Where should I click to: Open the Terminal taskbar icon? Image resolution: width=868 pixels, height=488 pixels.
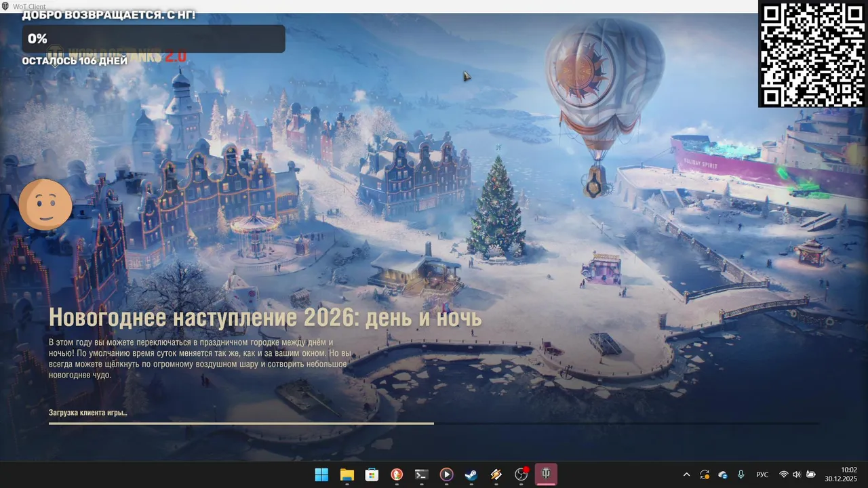(421, 474)
